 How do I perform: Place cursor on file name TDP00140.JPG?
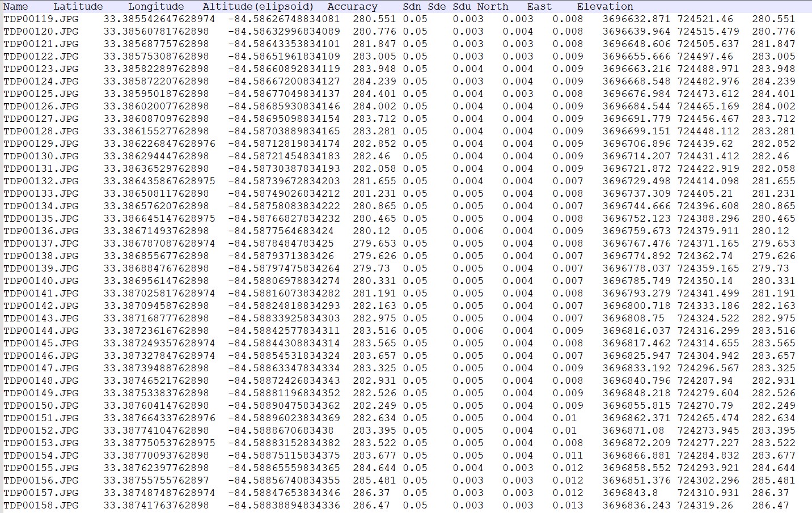click(41, 281)
